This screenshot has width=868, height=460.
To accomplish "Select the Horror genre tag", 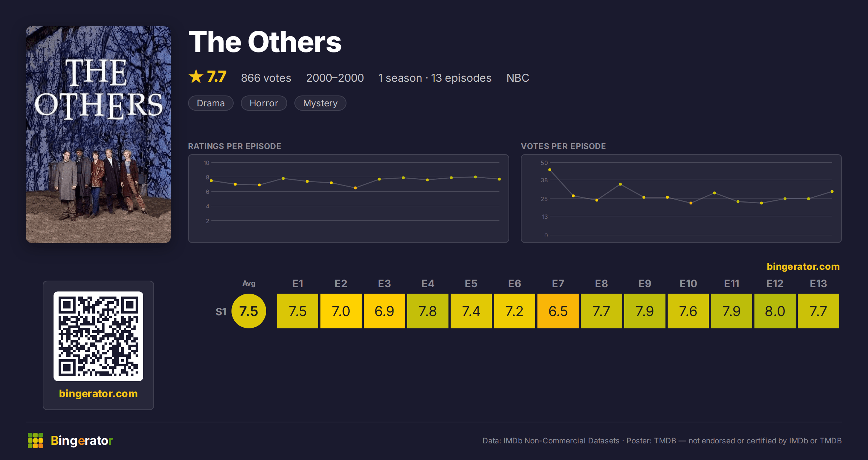I will click(x=264, y=103).
